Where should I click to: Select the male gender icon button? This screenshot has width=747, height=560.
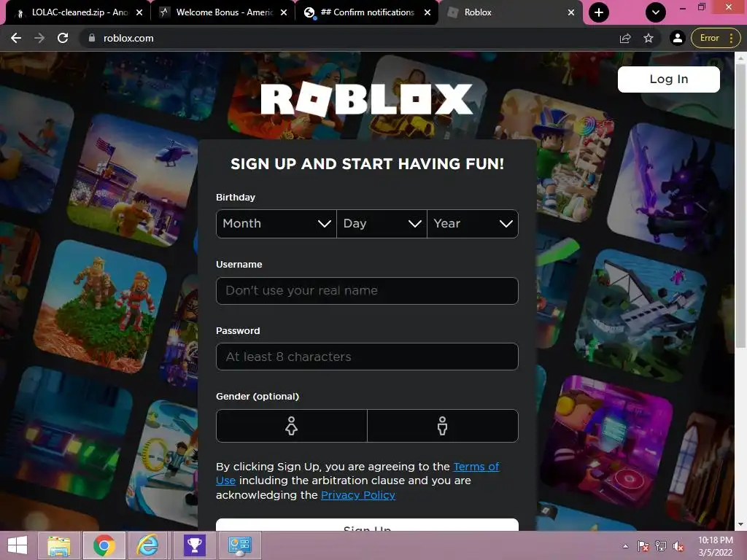click(443, 426)
